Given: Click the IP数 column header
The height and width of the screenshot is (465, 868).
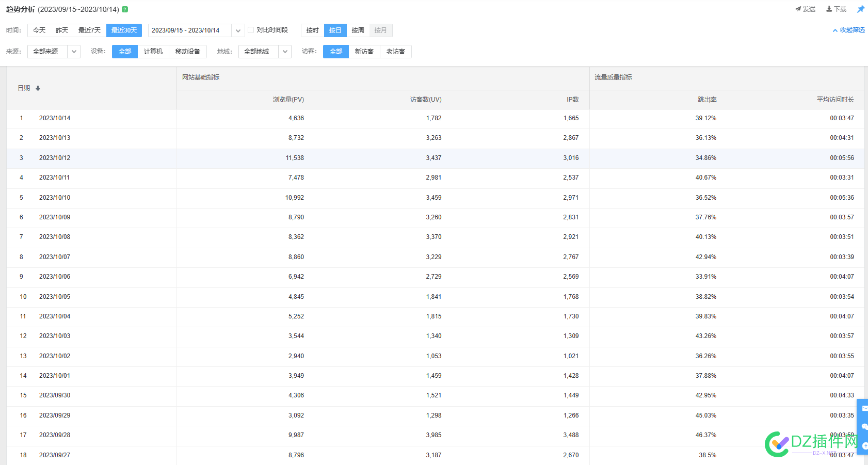Looking at the screenshot, I should tap(573, 100).
